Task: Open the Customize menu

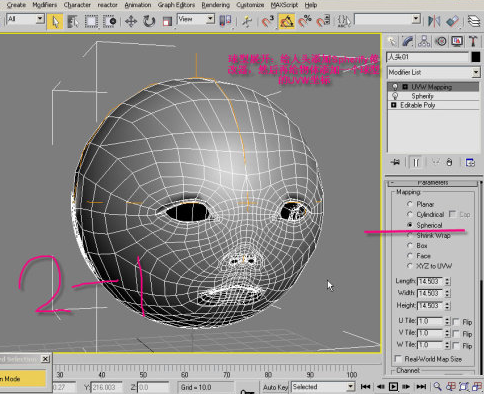Action: (250, 5)
